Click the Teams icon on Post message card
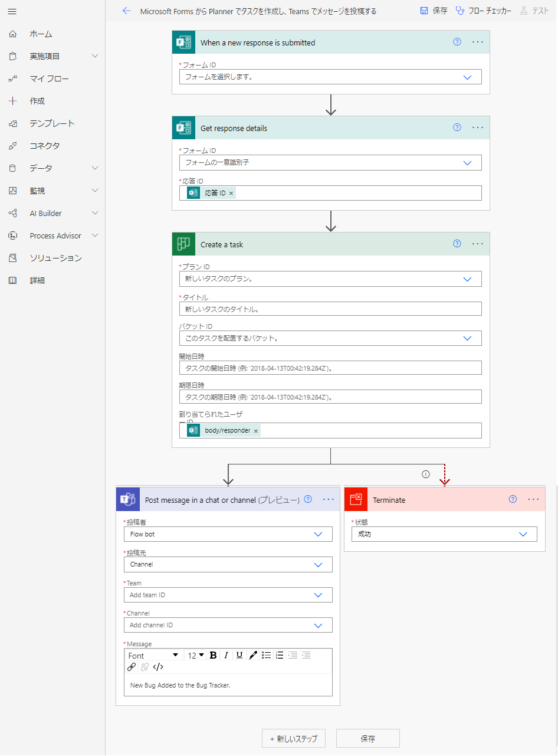Viewport: 558px width, 756px height. [x=128, y=499]
